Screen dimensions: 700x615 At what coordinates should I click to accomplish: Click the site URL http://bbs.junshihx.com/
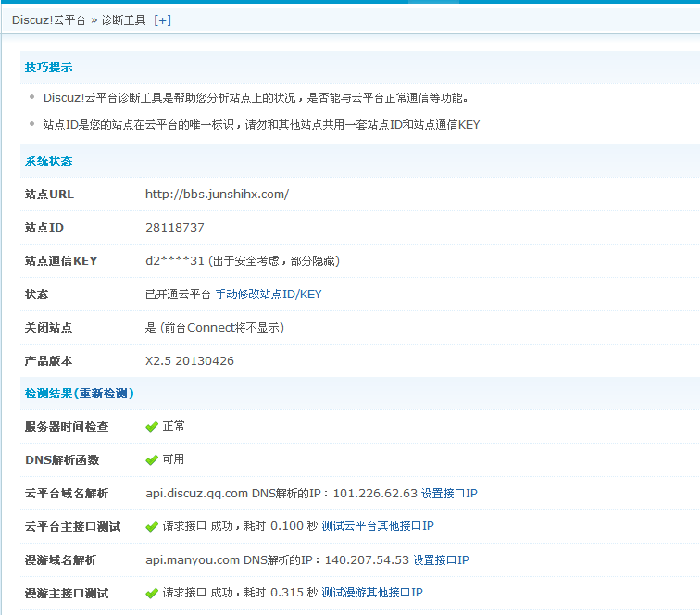[217, 195]
